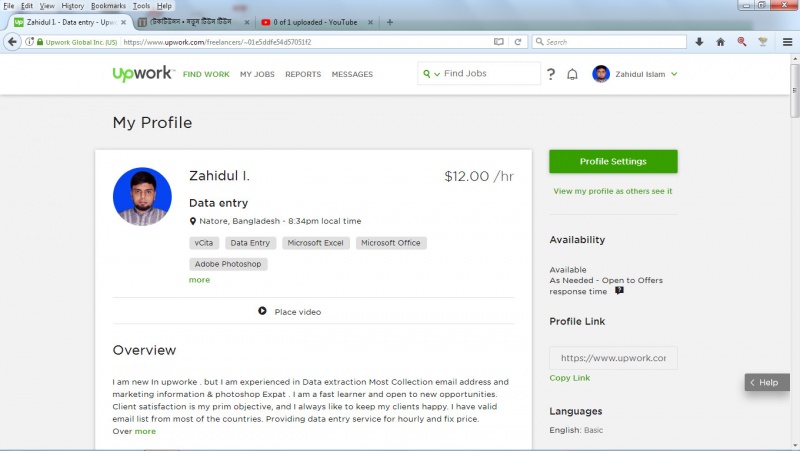Open the Find Jobs search type dropdown

430,74
